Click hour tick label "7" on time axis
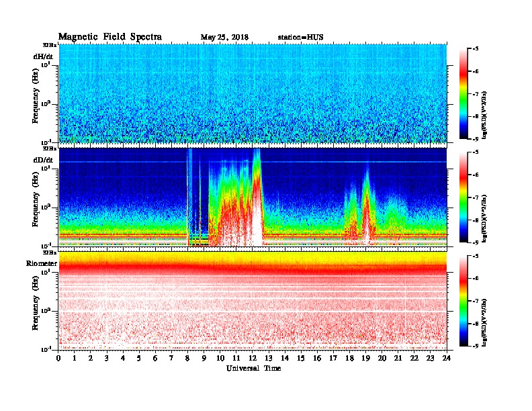The height and width of the screenshot is (411, 532). (171, 359)
